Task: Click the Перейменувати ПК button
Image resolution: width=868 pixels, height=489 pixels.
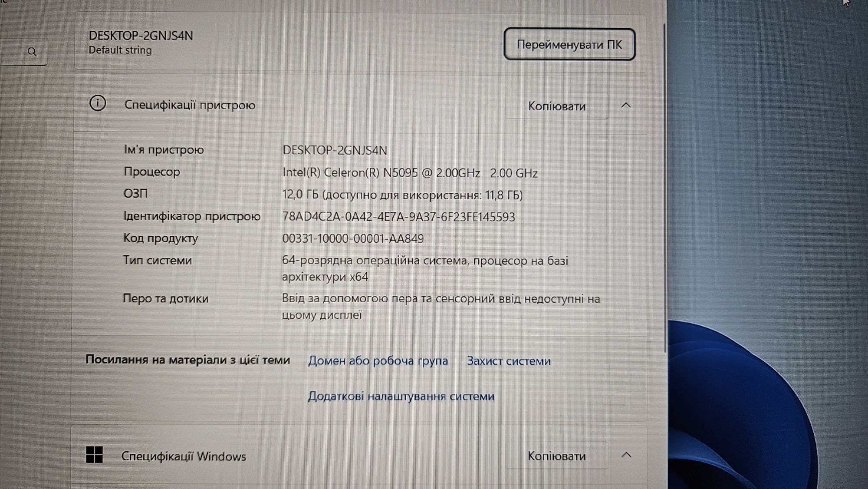Action: [x=569, y=44]
